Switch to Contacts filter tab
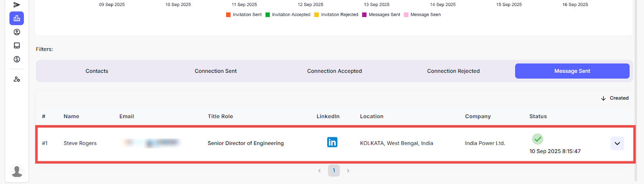 [97, 71]
